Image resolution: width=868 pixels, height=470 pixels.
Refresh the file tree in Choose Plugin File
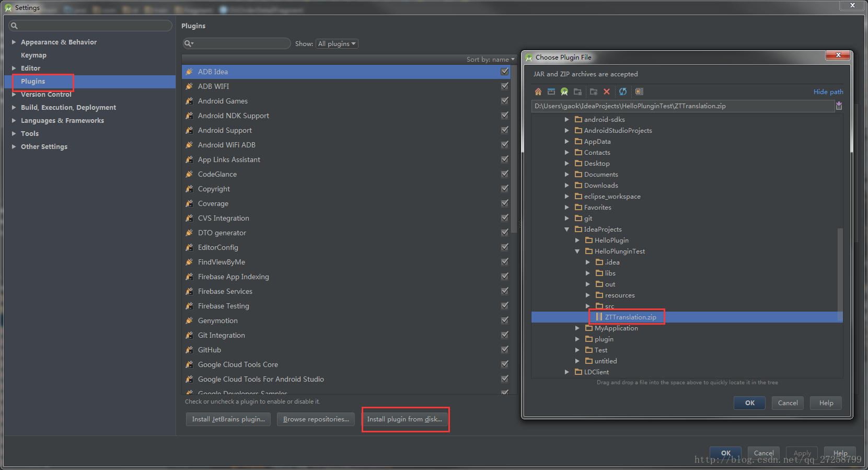[x=623, y=91]
